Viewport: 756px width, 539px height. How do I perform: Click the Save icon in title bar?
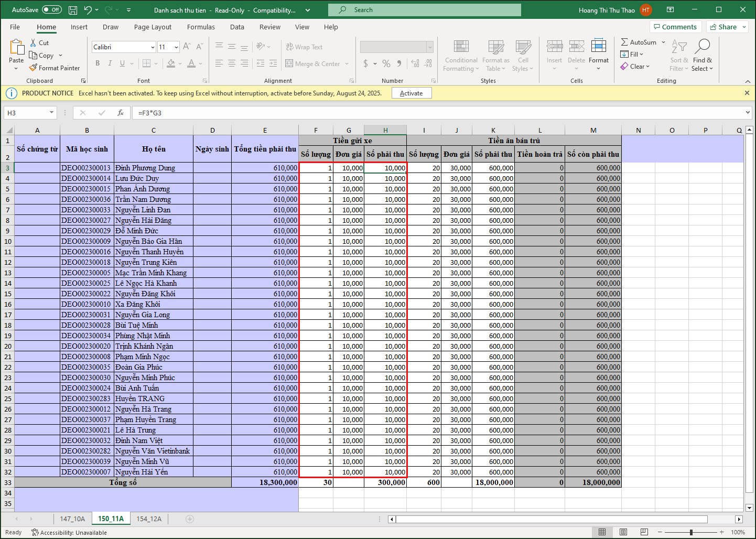pyautogui.click(x=73, y=10)
